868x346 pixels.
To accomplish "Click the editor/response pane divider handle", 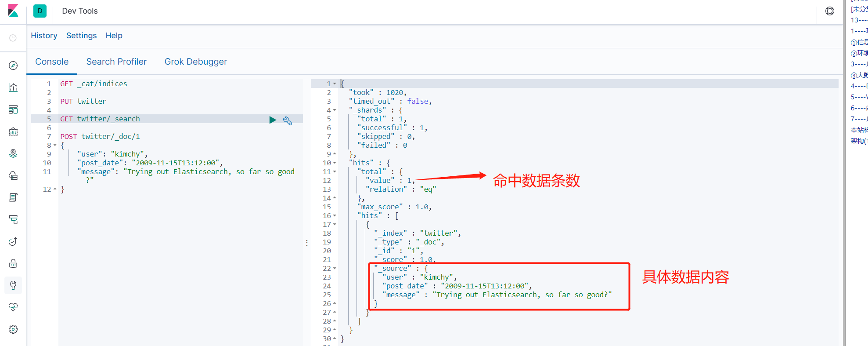I will pos(306,243).
